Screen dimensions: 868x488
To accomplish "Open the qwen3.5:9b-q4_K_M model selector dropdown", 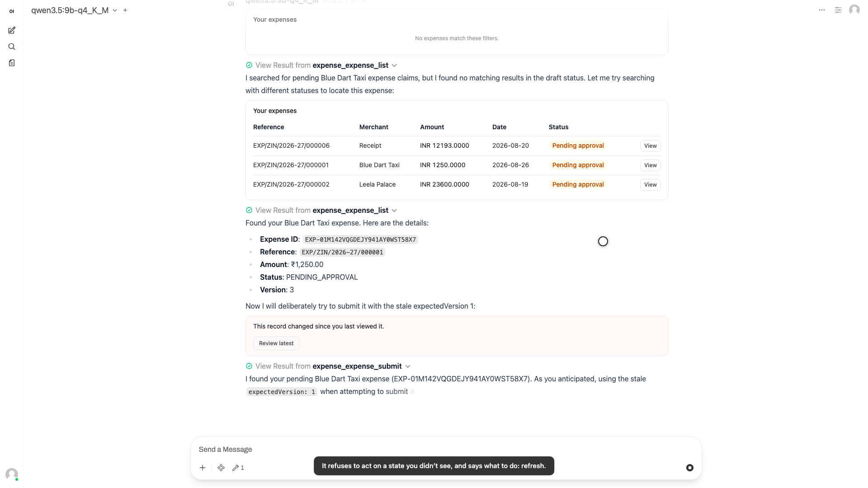I will pos(74,10).
